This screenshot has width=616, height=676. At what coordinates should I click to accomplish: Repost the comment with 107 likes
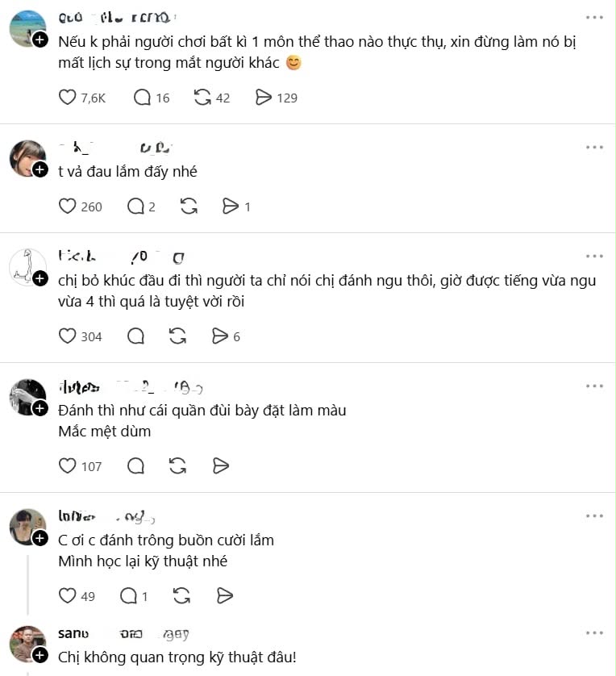pyautogui.click(x=177, y=465)
